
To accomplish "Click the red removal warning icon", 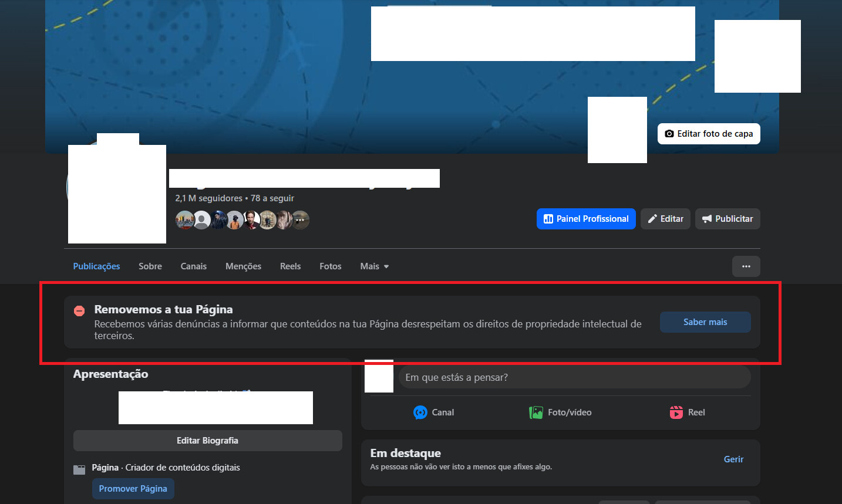I will pos(79,311).
